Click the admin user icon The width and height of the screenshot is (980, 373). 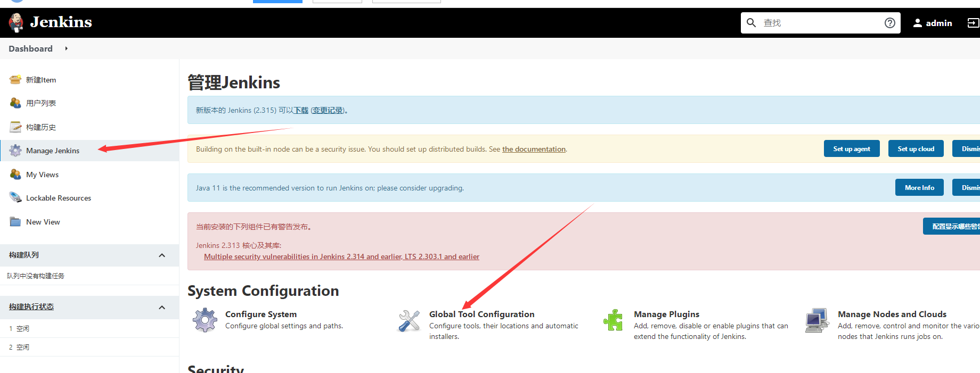point(918,23)
